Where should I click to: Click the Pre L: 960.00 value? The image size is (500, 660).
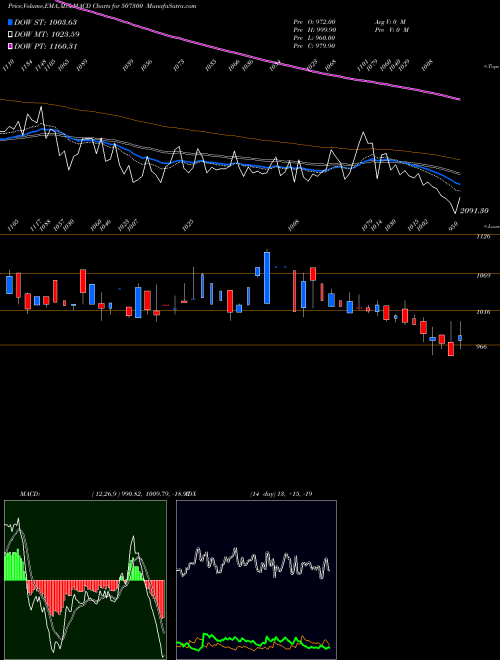[x=314, y=38]
